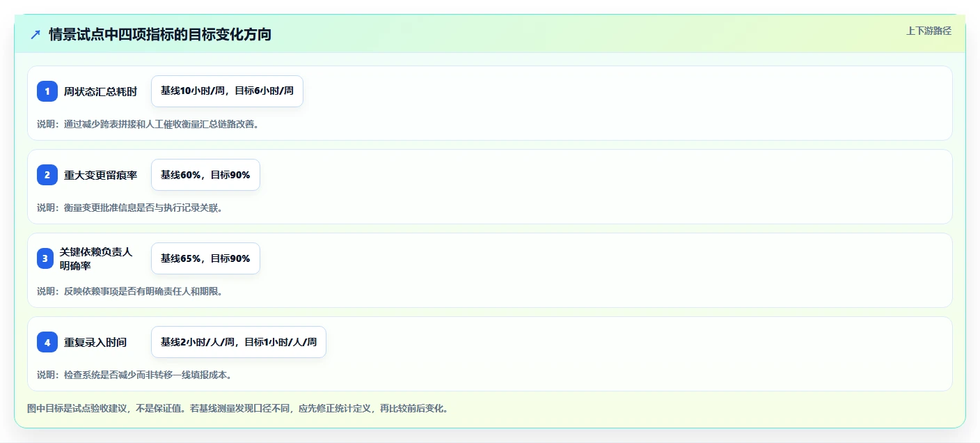Viewport: 980px width, 443px height.
Task: Click the number 2 badge
Action: [x=47, y=175]
